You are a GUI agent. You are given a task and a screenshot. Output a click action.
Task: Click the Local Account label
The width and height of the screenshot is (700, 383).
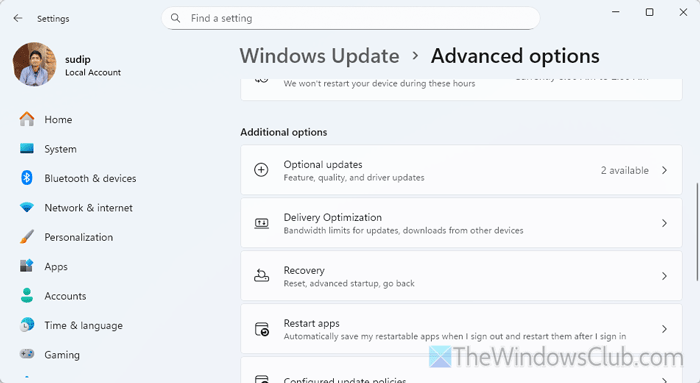[x=93, y=72]
